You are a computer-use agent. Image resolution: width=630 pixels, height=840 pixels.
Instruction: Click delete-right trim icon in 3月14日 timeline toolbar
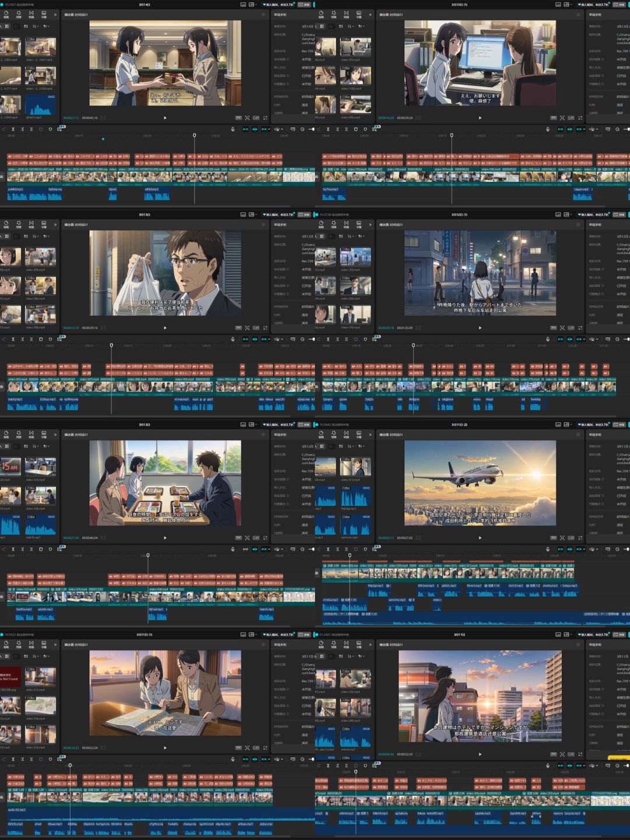pos(32,129)
